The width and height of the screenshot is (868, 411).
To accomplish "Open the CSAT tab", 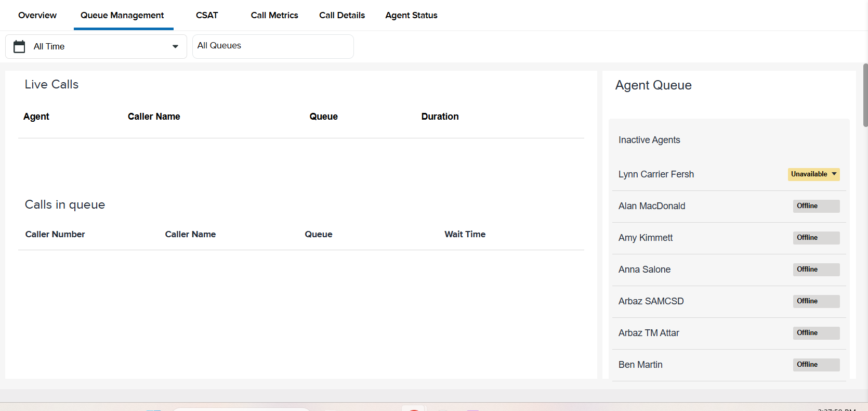I will pyautogui.click(x=207, y=16).
